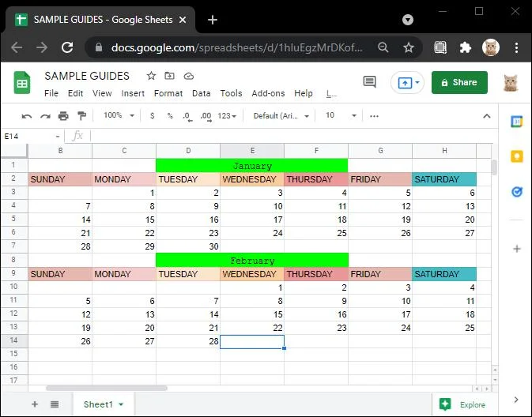Viewport: 532px width, 417px height.
Task: Click the Print icon
Action: (63, 116)
